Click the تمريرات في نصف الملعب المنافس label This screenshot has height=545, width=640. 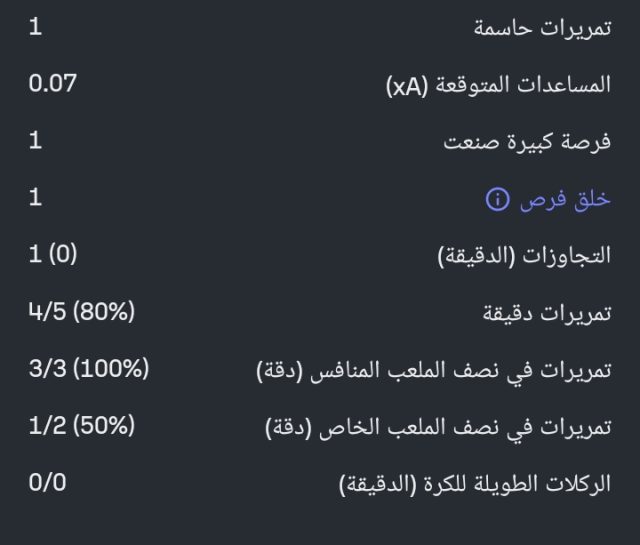(x=448, y=371)
